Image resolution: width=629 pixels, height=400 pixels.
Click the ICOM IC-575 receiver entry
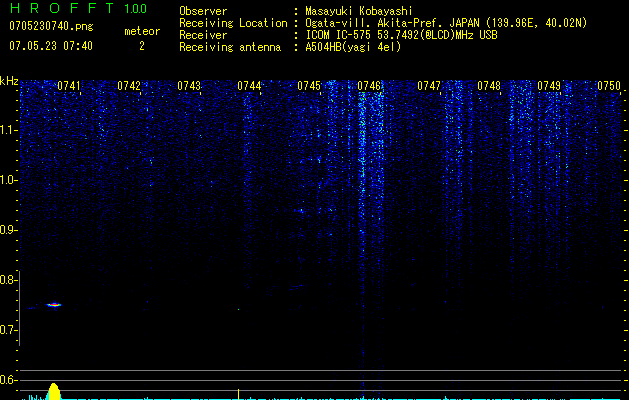coord(401,35)
